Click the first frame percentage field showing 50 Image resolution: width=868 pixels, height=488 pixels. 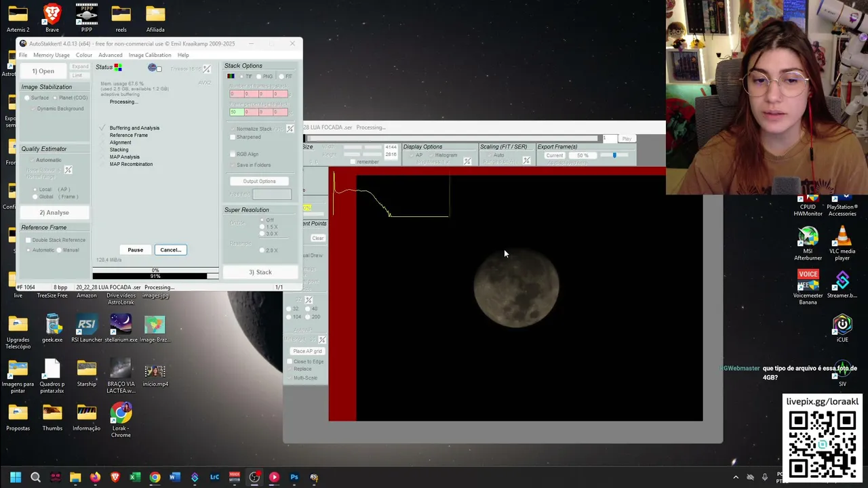(x=237, y=112)
